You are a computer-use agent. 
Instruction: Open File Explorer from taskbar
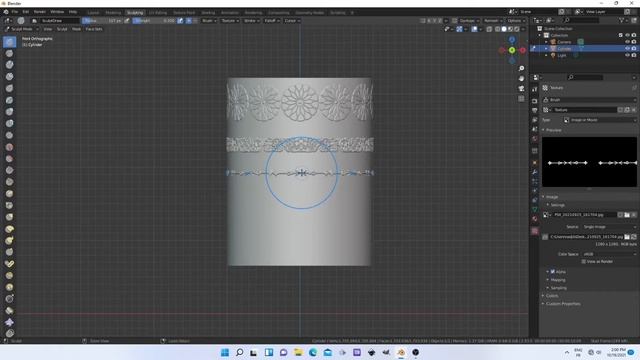pyautogui.click(x=298, y=353)
